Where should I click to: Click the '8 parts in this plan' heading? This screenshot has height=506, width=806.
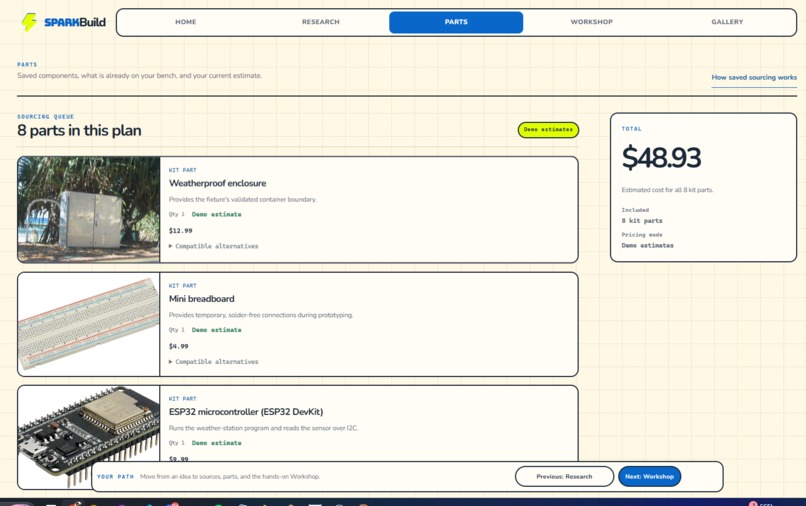pos(79,131)
